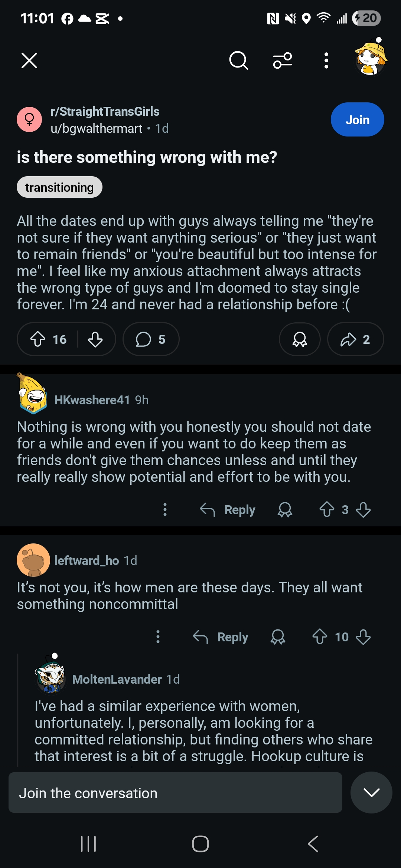Open the comment sort and filter options icon
Viewport: 401px width, 868px height.
[x=283, y=60]
